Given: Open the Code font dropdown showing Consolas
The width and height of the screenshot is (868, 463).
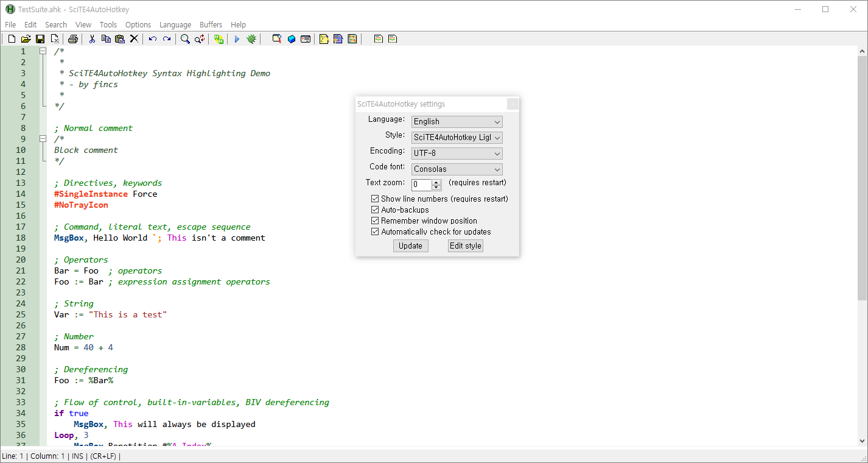Looking at the screenshot, I should click(457, 169).
